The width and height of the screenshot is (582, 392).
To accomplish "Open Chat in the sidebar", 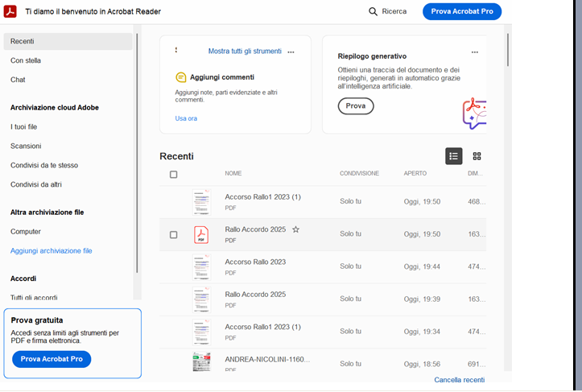I will point(18,80).
